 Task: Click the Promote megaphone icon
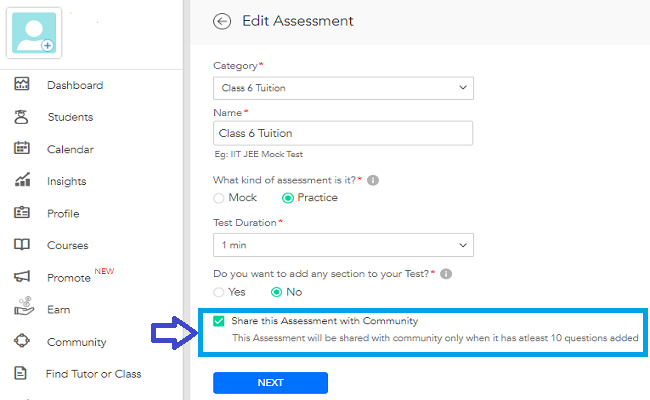point(22,276)
